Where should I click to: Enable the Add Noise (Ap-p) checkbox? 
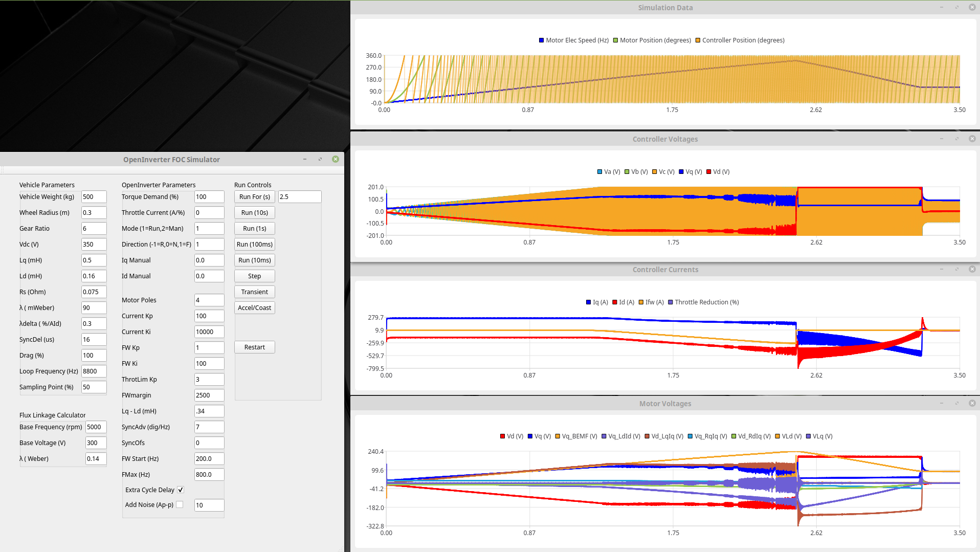[x=180, y=505]
